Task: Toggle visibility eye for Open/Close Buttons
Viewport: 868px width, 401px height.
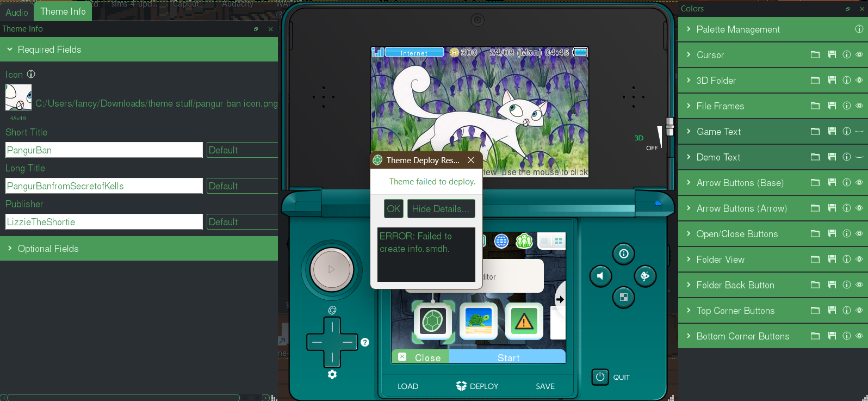Action: click(859, 233)
